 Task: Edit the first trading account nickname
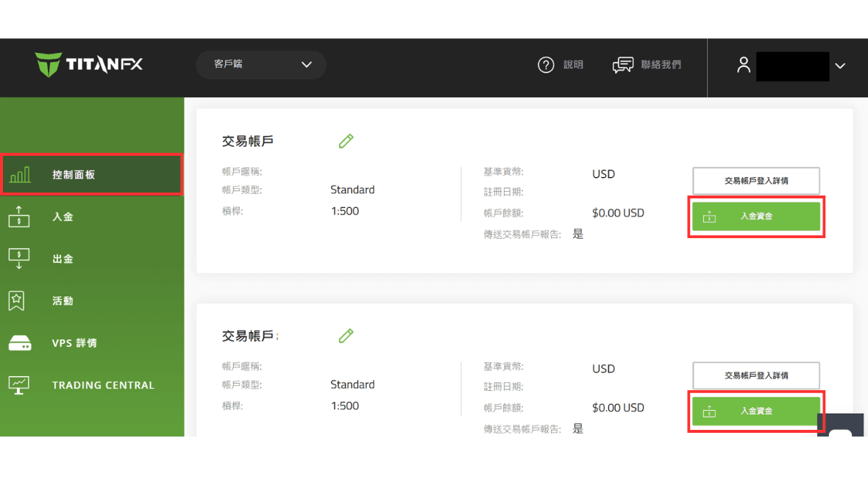pyautogui.click(x=346, y=140)
